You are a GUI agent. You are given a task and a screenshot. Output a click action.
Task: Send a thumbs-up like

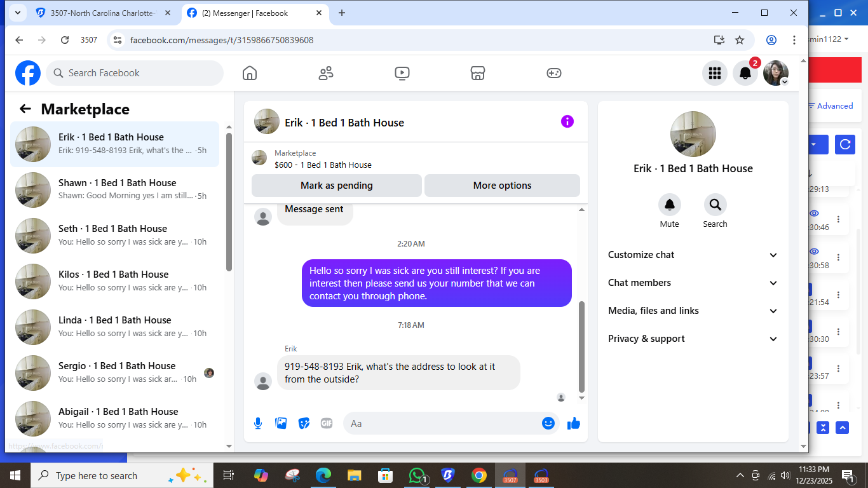tap(574, 423)
